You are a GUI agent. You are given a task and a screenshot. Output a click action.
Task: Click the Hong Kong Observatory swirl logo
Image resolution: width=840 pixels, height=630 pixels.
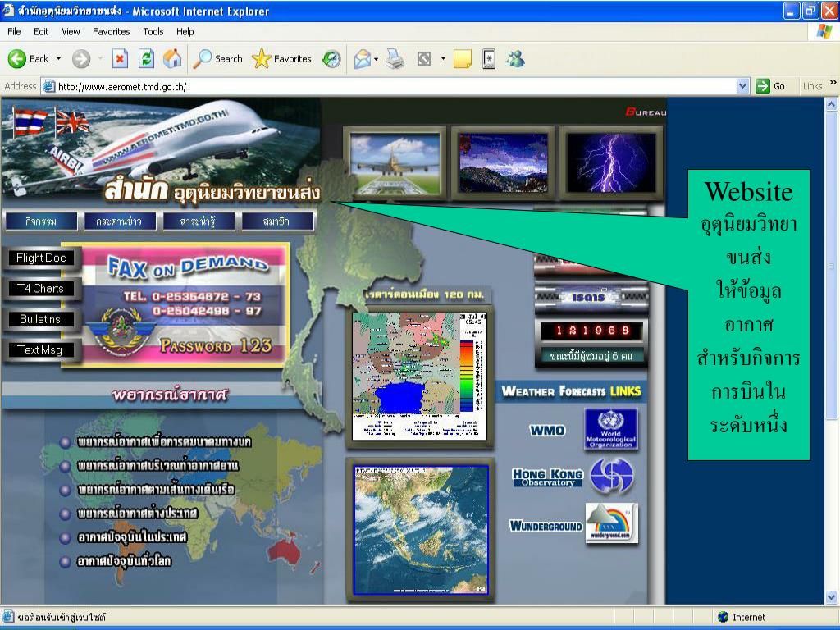611,476
